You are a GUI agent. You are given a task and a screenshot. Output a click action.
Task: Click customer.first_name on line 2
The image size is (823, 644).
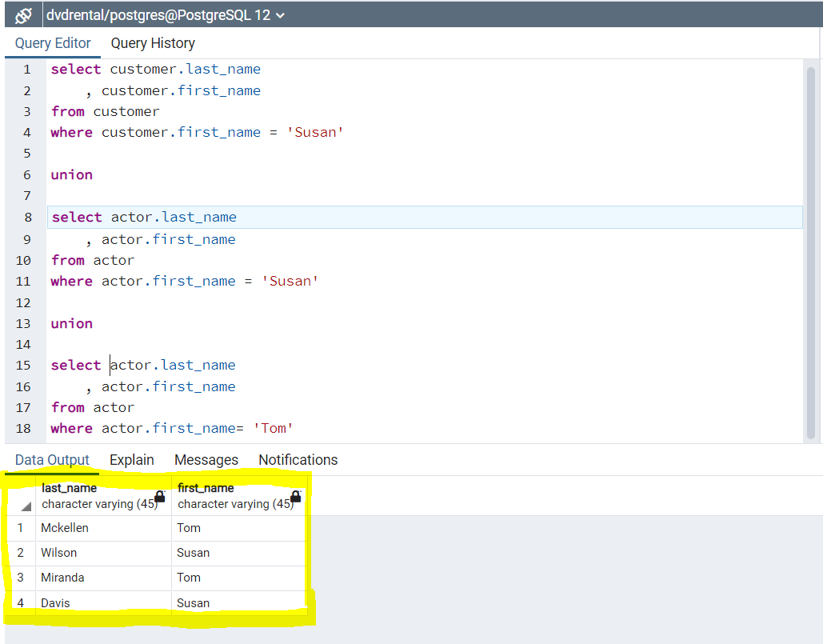tap(181, 91)
